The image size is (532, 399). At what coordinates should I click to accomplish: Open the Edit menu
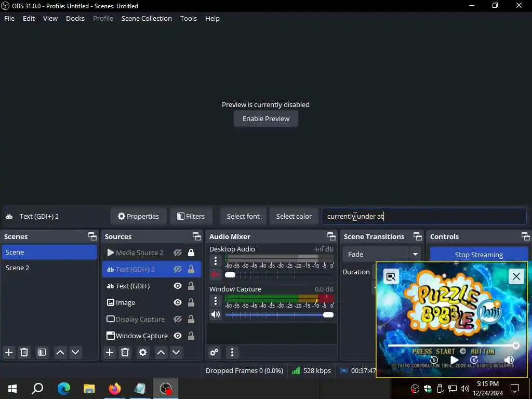[29, 18]
